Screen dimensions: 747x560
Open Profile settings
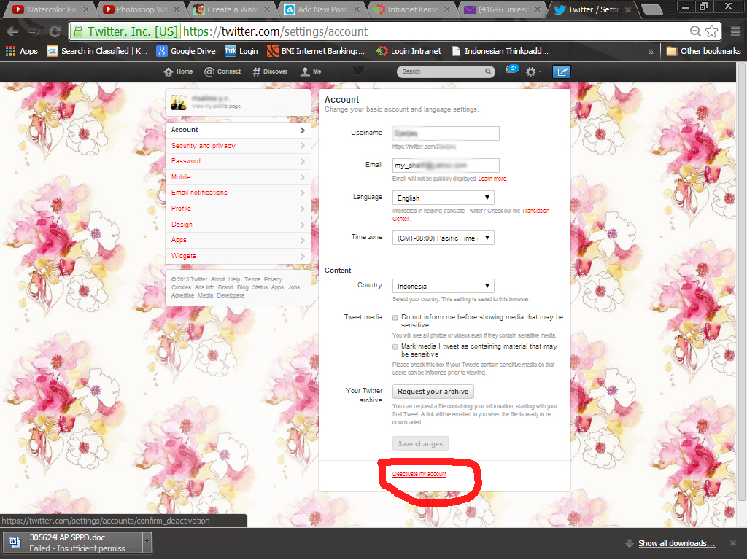(238, 209)
